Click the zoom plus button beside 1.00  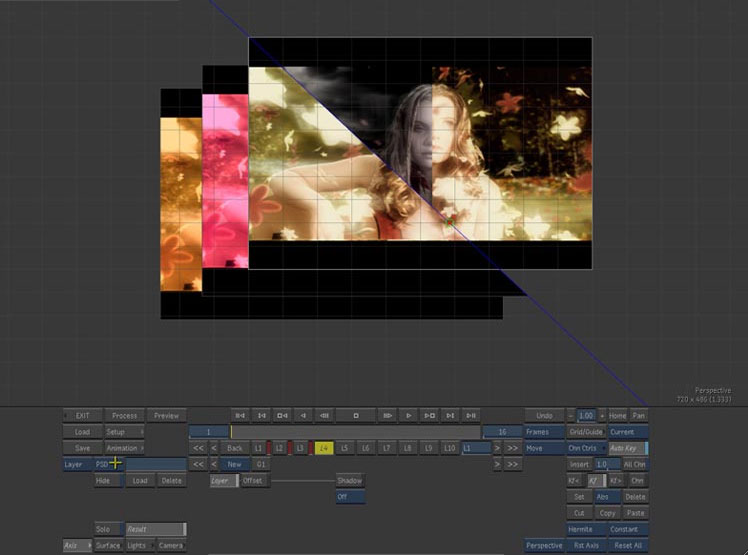click(602, 416)
